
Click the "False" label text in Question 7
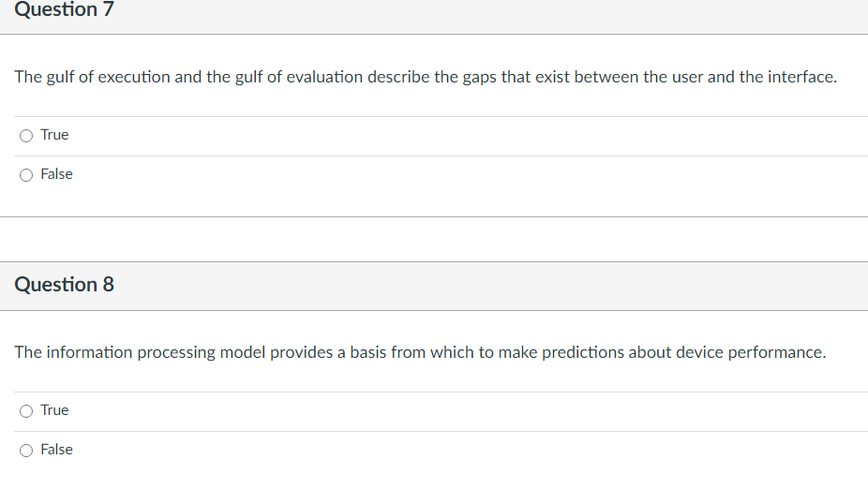pos(56,174)
